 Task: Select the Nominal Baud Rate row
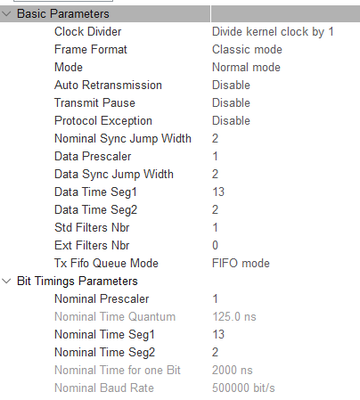(x=180, y=388)
